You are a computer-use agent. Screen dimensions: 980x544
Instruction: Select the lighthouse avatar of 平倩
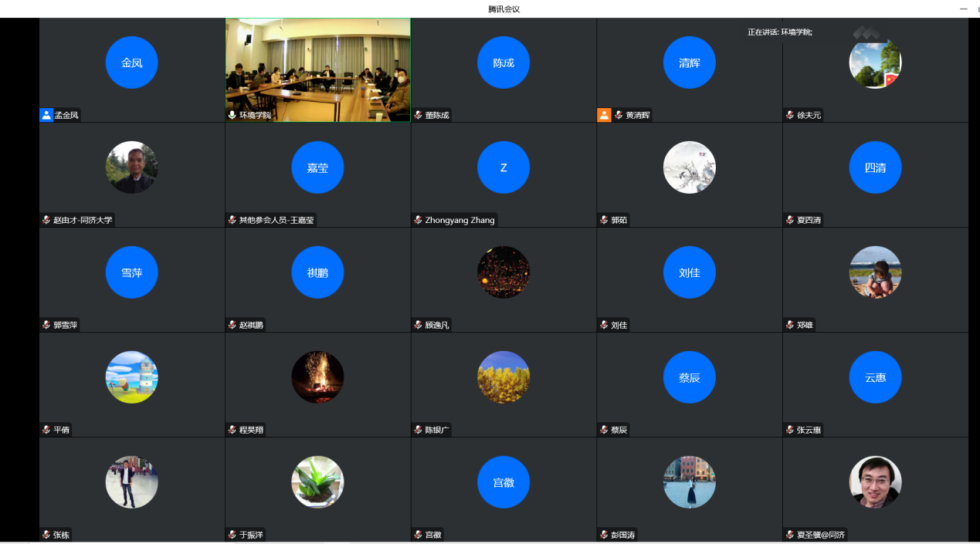(x=132, y=377)
